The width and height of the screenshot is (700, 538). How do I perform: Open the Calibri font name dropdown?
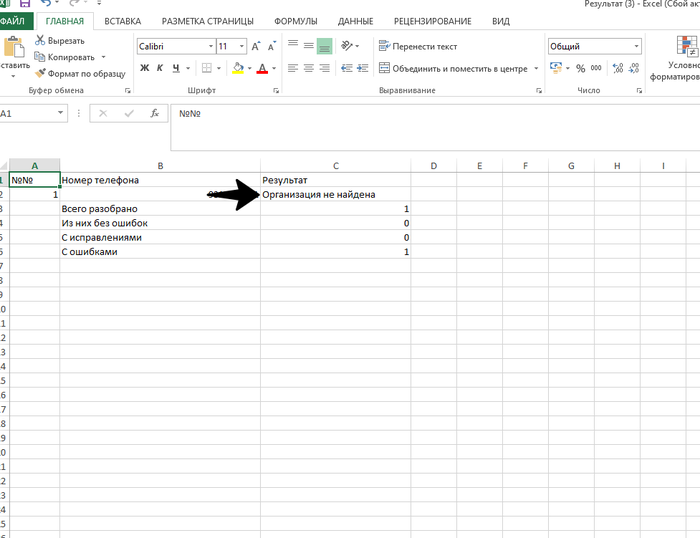pyautogui.click(x=210, y=46)
